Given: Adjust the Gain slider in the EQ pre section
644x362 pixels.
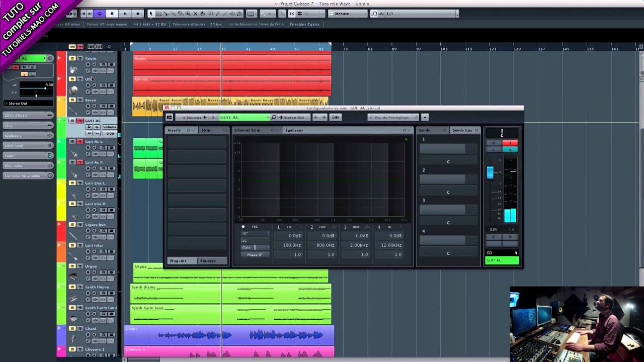Looking at the screenshot, I should [255, 247].
